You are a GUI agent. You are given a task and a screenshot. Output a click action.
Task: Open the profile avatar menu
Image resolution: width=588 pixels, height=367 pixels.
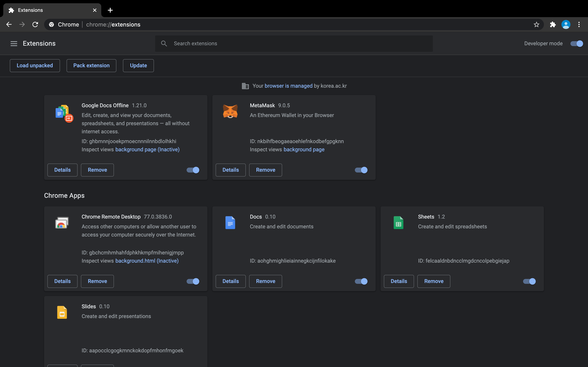point(566,24)
